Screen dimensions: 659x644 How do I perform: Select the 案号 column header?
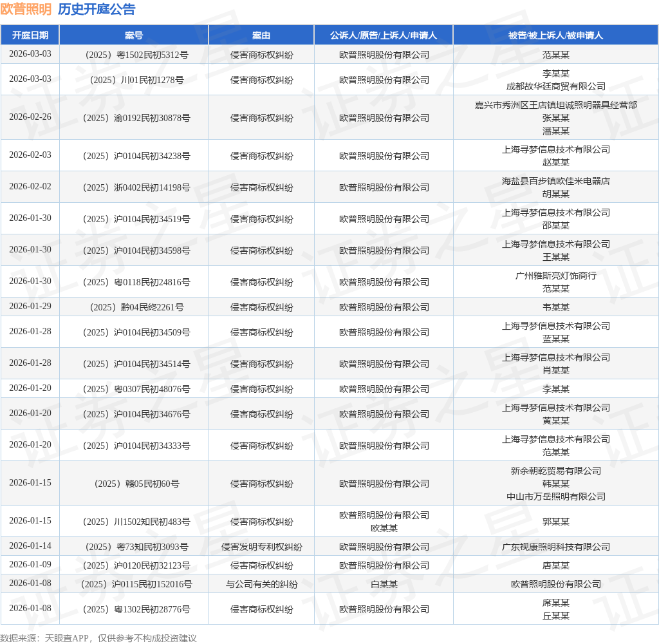(x=134, y=35)
